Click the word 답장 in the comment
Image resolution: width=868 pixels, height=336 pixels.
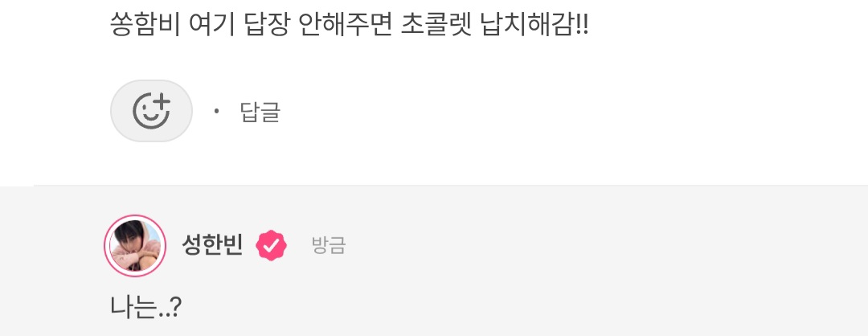(x=266, y=26)
